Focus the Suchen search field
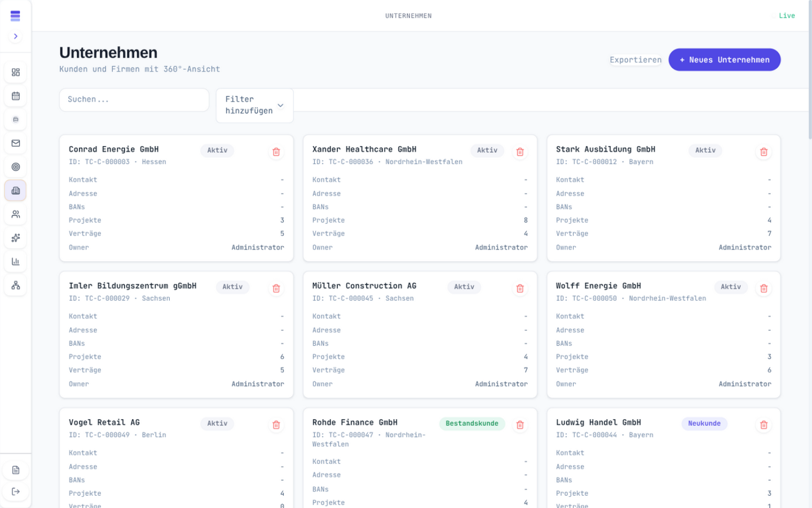 tap(134, 100)
